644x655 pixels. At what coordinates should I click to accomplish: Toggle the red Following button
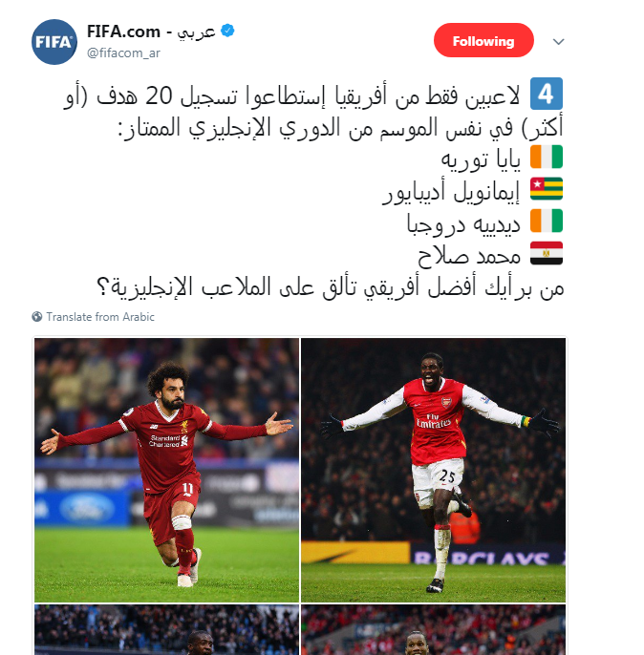pyautogui.click(x=483, y=40)
